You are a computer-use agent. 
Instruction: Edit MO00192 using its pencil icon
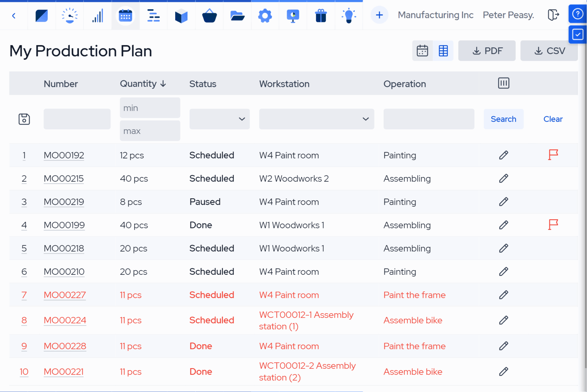coord(503,155)
